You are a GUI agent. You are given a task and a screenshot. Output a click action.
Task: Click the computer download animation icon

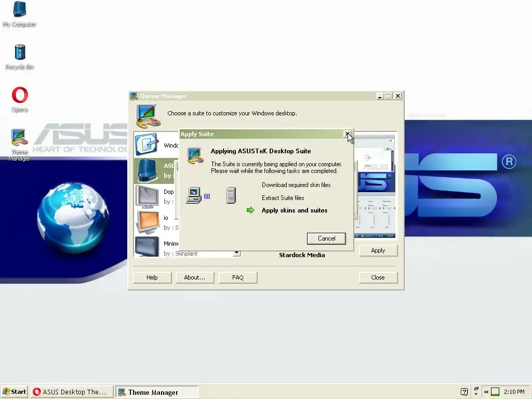coord(194,195)
